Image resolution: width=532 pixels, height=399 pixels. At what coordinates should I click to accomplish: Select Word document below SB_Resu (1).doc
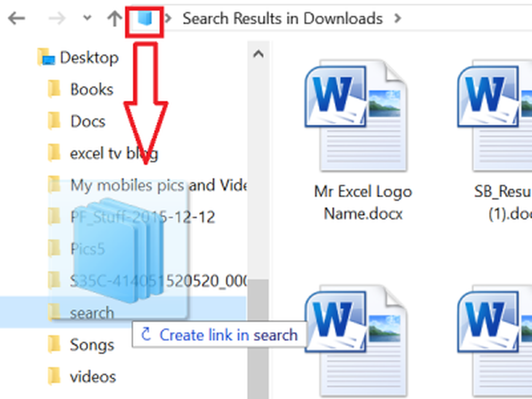[x=495, y=341]
